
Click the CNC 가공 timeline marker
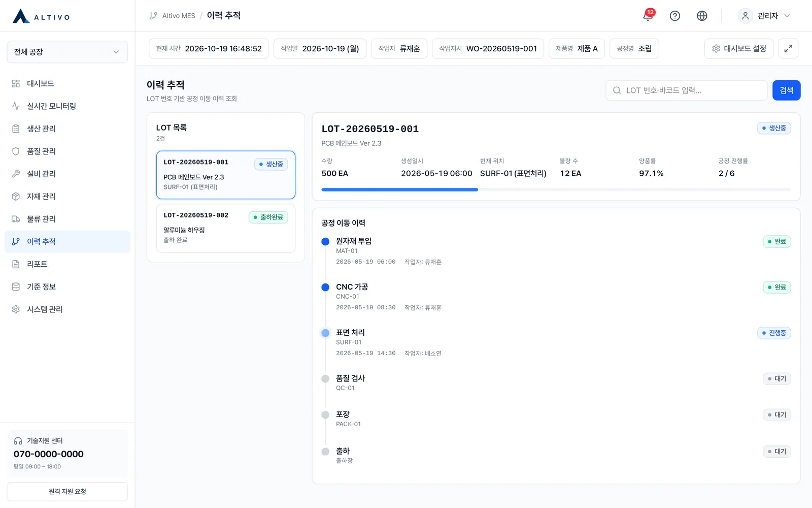tap(325, 288)
